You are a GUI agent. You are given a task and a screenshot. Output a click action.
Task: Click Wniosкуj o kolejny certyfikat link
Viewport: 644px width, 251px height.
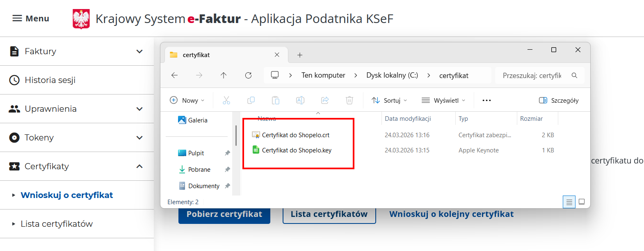click(451, 214)
